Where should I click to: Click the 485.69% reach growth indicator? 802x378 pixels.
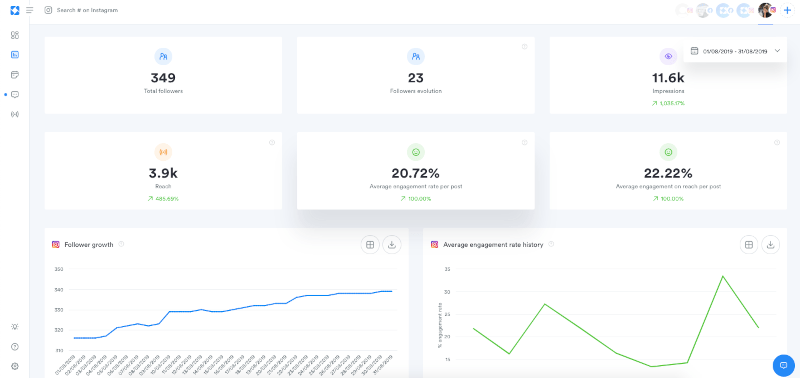tap(164, 198)
